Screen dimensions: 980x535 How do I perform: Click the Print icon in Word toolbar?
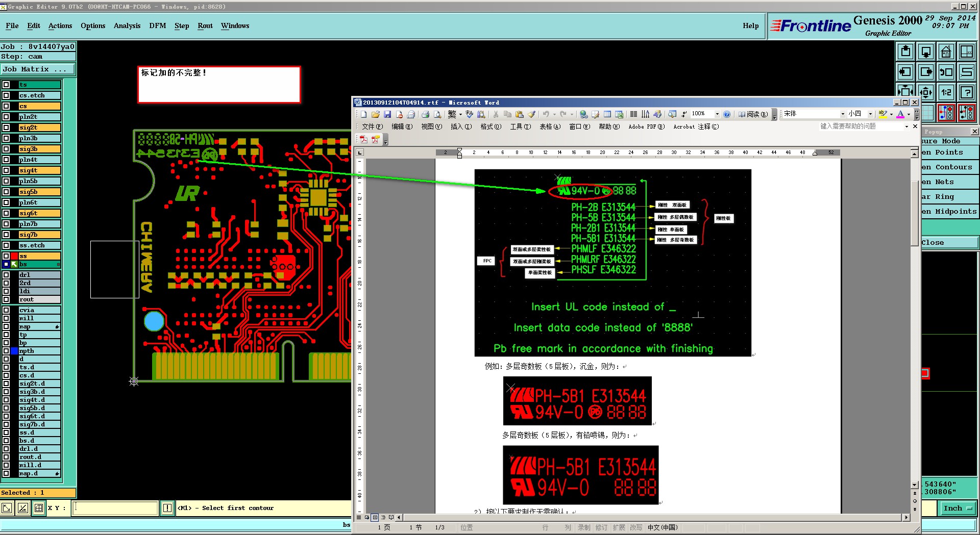click(x=425, y=114)
